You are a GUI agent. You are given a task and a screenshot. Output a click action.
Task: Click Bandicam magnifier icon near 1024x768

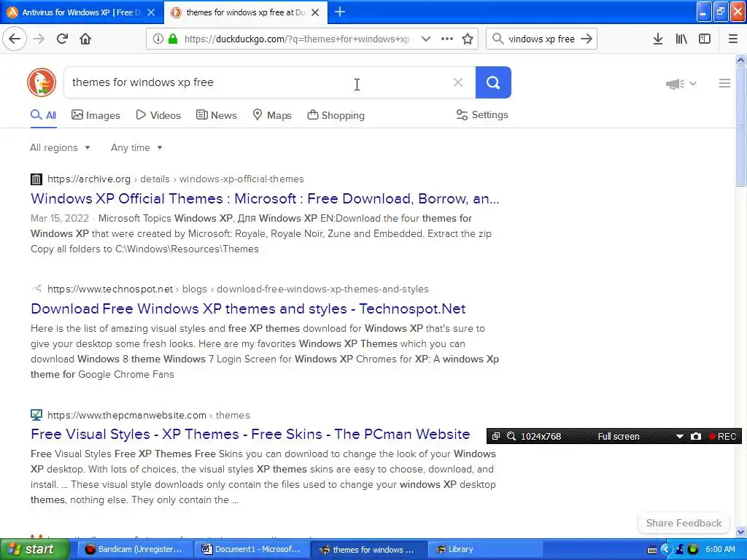tap(511, 436)
